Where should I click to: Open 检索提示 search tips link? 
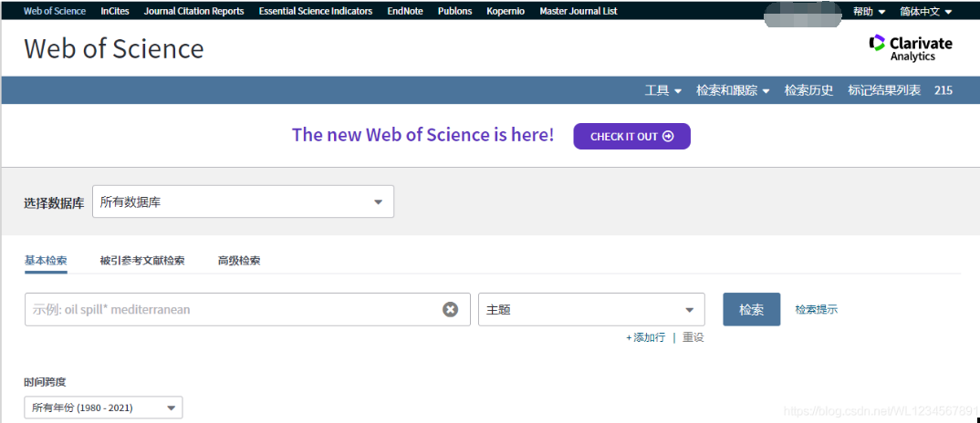point(817,309)
